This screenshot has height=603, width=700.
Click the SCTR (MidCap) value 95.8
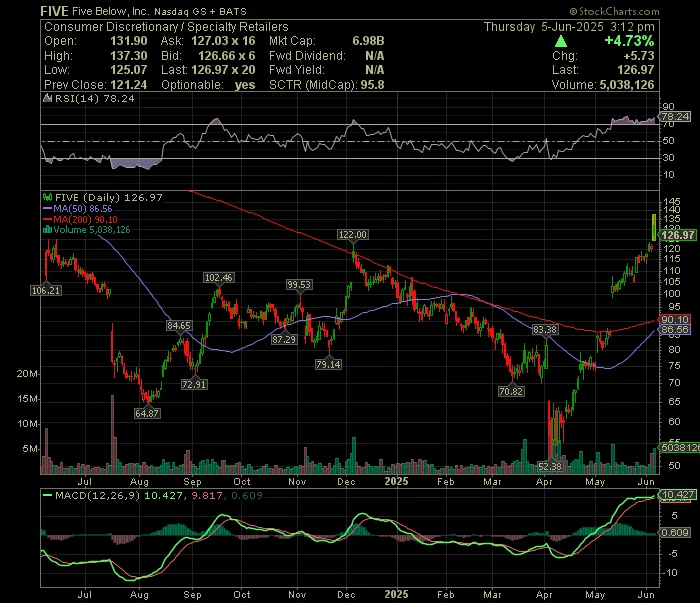tap(372, 85)
